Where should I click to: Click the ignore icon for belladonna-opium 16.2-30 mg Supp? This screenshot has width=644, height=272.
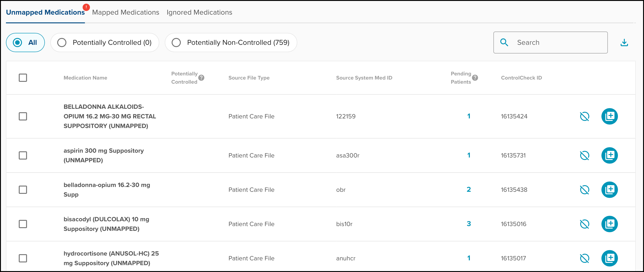(584, 189)
